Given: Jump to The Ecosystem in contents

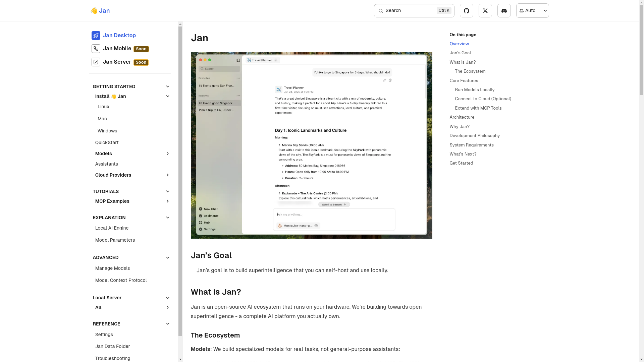Looking at the screenshot, I should click(470, 71).
